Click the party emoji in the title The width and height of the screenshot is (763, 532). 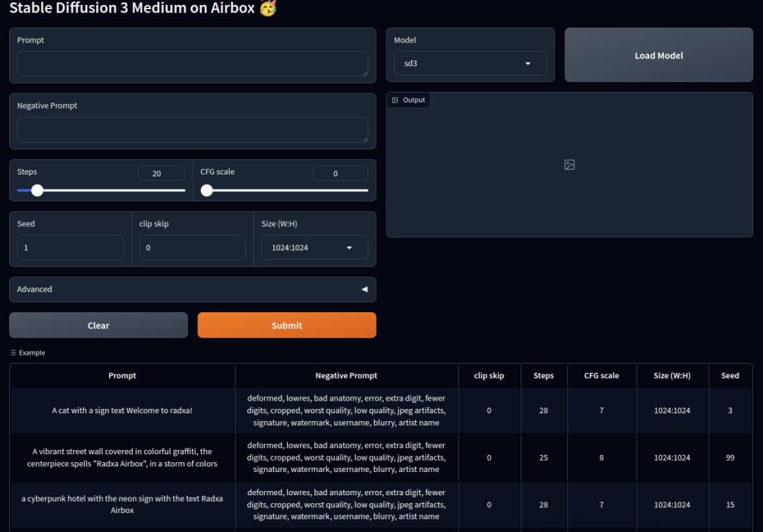268,8
